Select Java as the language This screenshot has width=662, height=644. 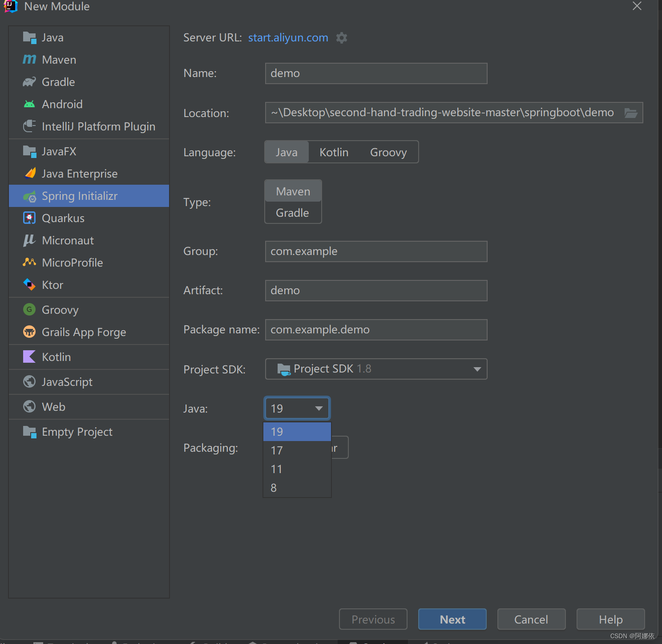pos(287,152)
